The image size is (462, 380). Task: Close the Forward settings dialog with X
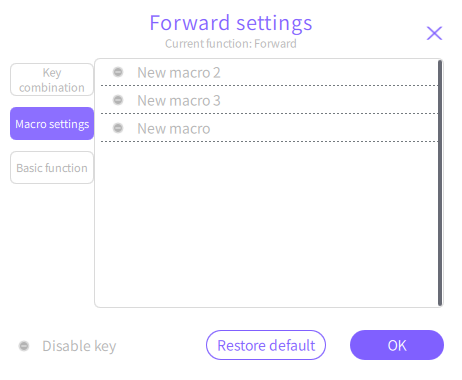pyautogui.click(x=434, y=33)
